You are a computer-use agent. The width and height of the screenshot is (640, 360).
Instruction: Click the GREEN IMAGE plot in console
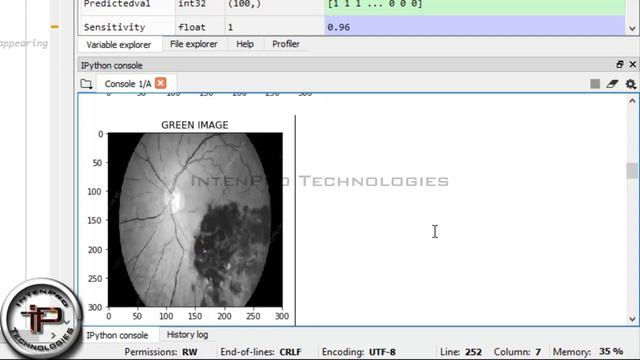(195, 220)
